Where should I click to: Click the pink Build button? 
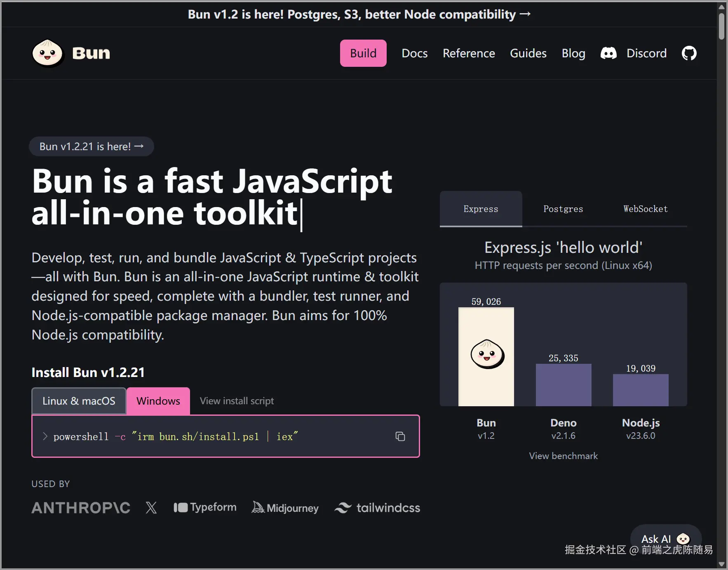coord(363,53)
